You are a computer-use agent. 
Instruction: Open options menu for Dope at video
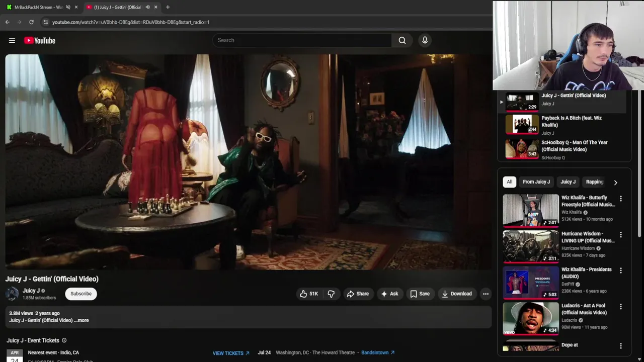[x=621, y=346]
